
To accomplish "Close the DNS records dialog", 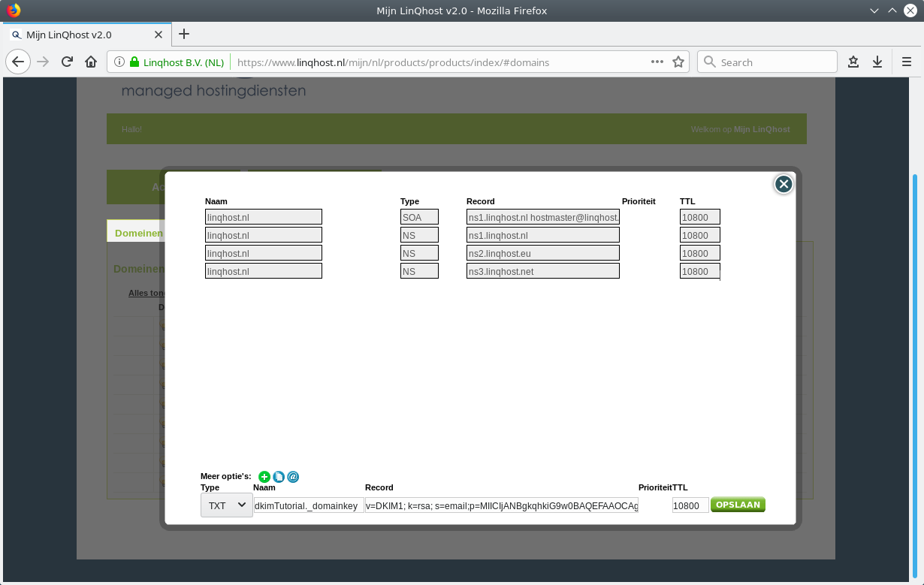I will tap(784, 184).
